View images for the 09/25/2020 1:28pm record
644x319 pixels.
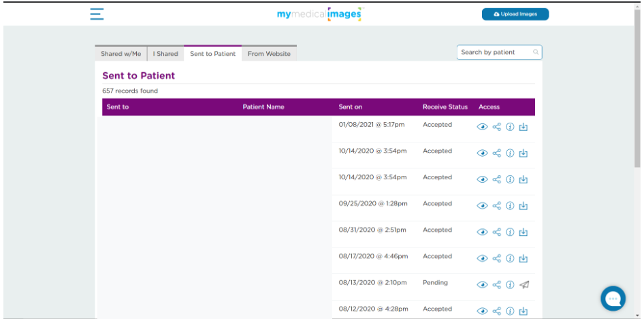click(482, 206)
